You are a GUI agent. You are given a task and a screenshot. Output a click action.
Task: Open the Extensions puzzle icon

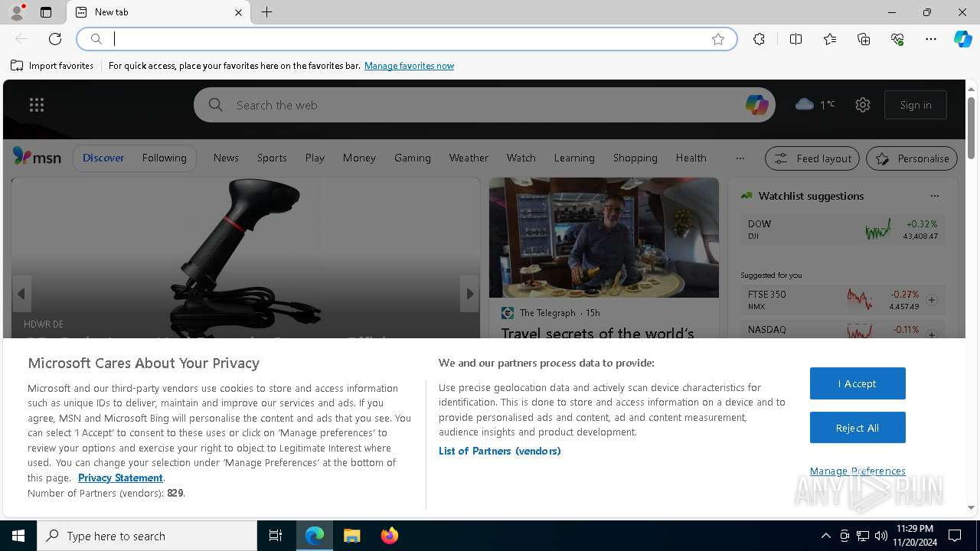[x=759, y=39]
